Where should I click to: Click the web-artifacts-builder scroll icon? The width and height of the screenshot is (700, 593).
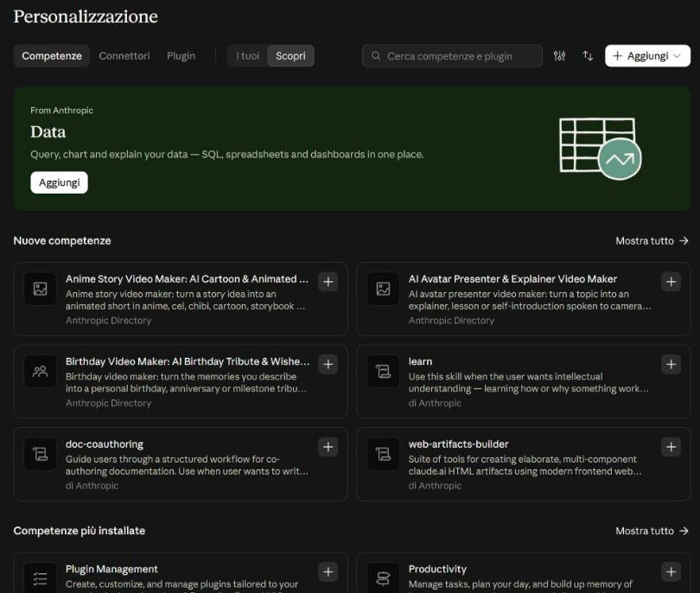point(383,454)
